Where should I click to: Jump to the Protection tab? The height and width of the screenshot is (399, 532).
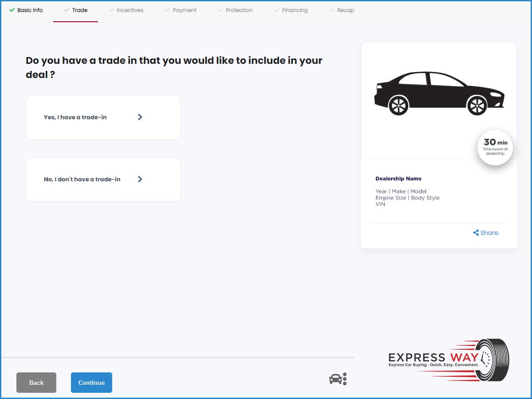(239, 10)
